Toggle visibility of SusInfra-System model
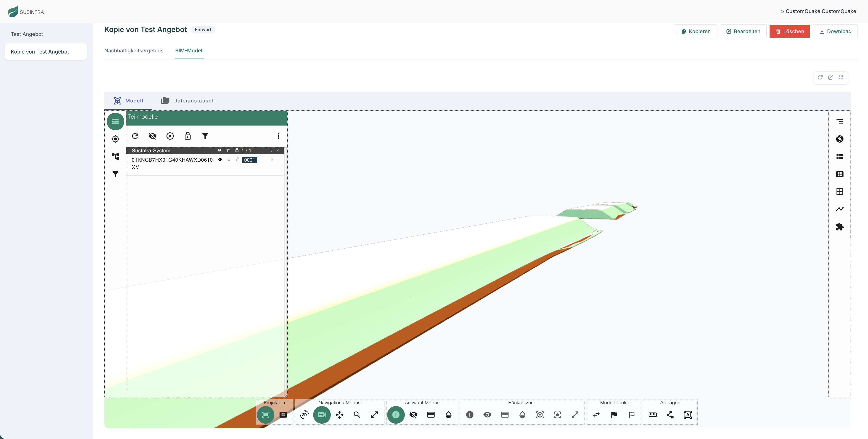 (220, 150)
